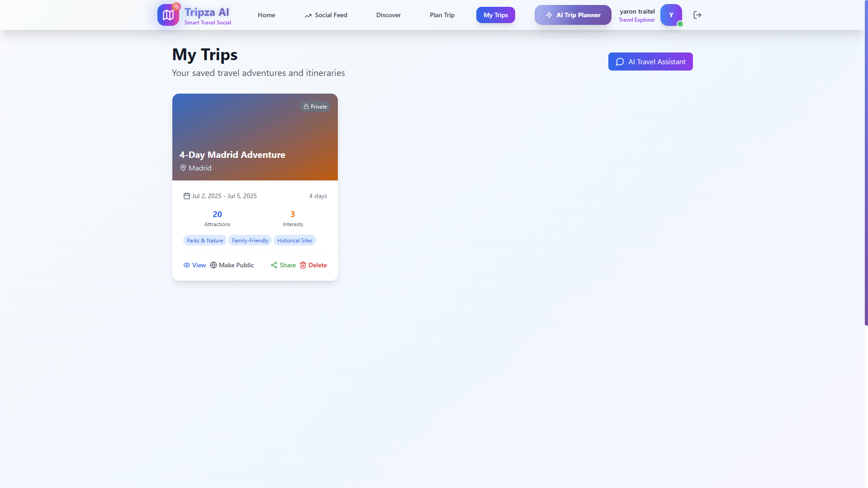The image size is (868, 488).
Task: Click the Parks & Nature tag
Action: pyautogui.click(x=205, y=241)
